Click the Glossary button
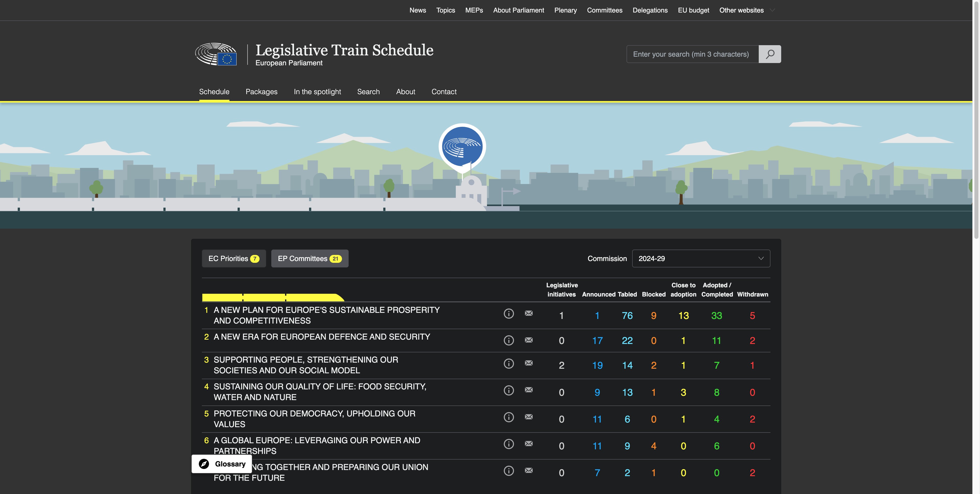Image resolution: width=980 pixels, height=494 pixels. point(222,464)
